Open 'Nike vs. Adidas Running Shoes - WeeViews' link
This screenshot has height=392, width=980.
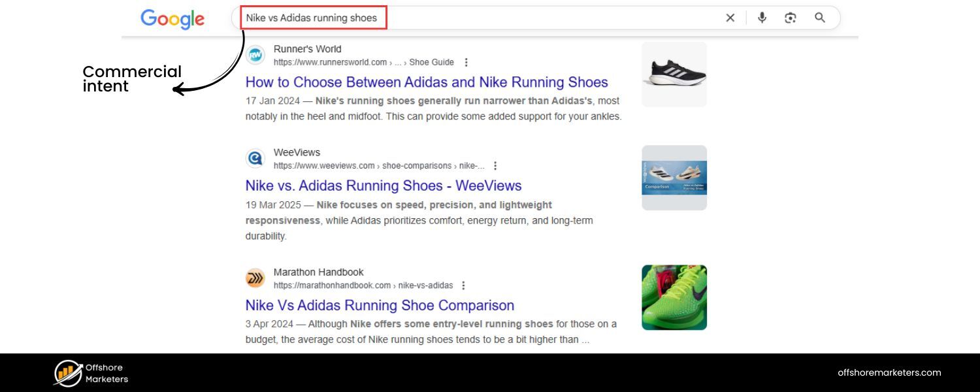pos(383,186)
